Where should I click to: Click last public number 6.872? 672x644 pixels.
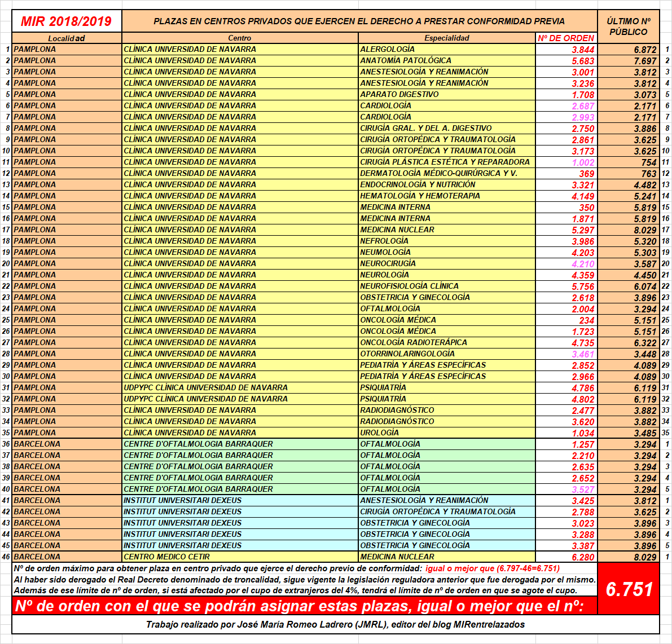click(x=629, y=50)
